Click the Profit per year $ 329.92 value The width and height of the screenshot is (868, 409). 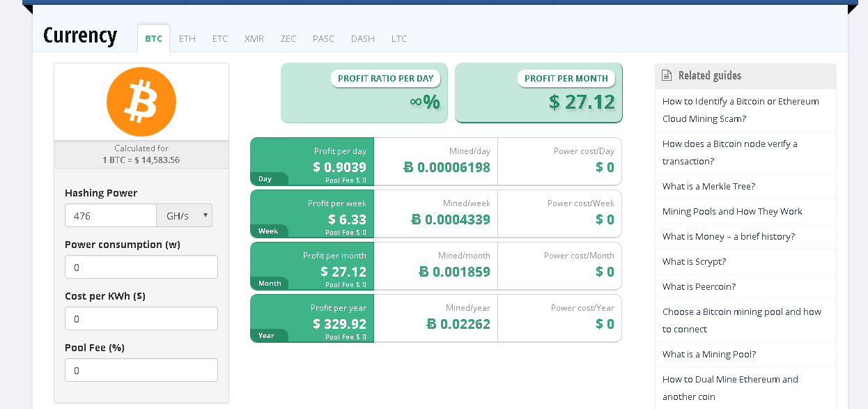click(x=339, y=324)
